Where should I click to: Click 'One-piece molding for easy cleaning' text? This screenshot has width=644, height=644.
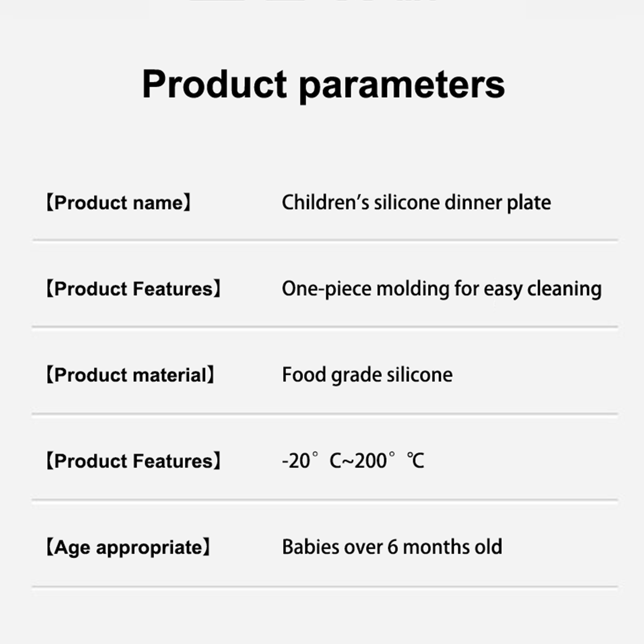pyautogui.click(x=442, y=289)
